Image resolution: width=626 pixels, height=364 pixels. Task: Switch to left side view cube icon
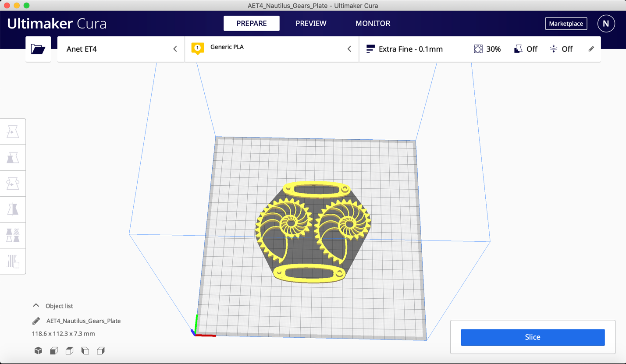pos(85,350)
